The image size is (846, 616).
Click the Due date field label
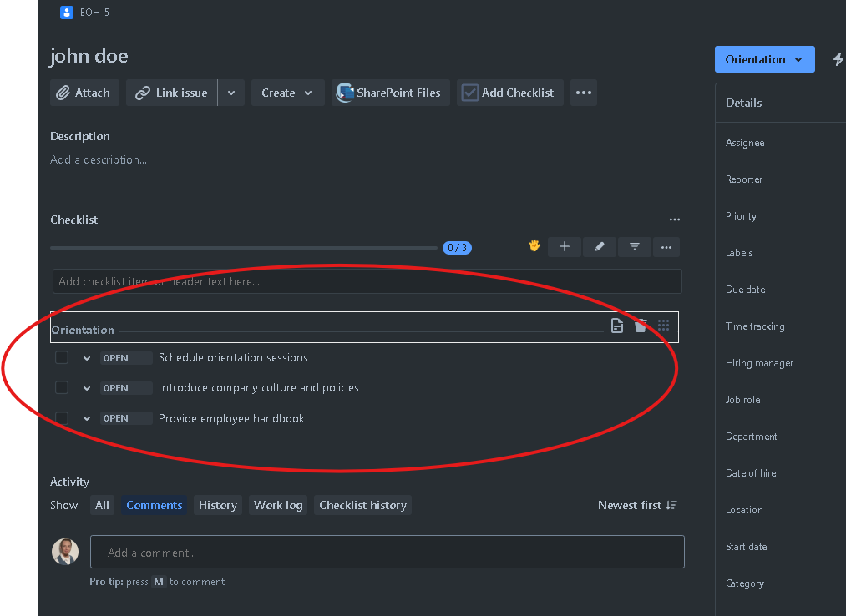745,290
